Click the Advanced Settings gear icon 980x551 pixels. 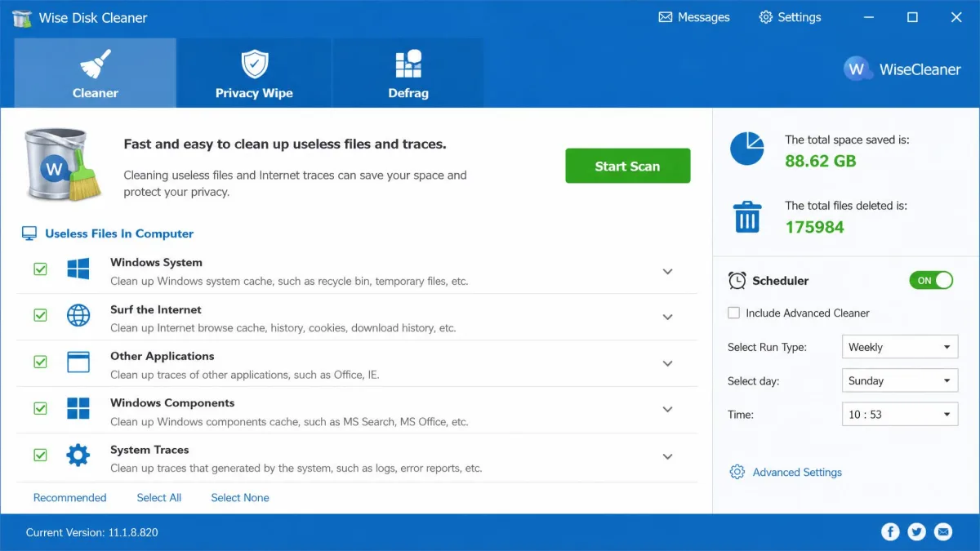[x=737, y=472]
